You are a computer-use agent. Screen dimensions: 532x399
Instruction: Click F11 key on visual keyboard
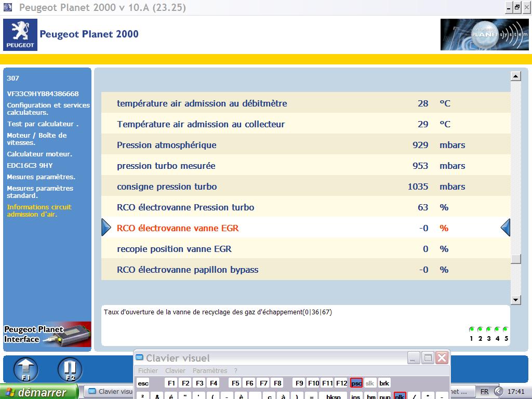(x=327, y=383)
